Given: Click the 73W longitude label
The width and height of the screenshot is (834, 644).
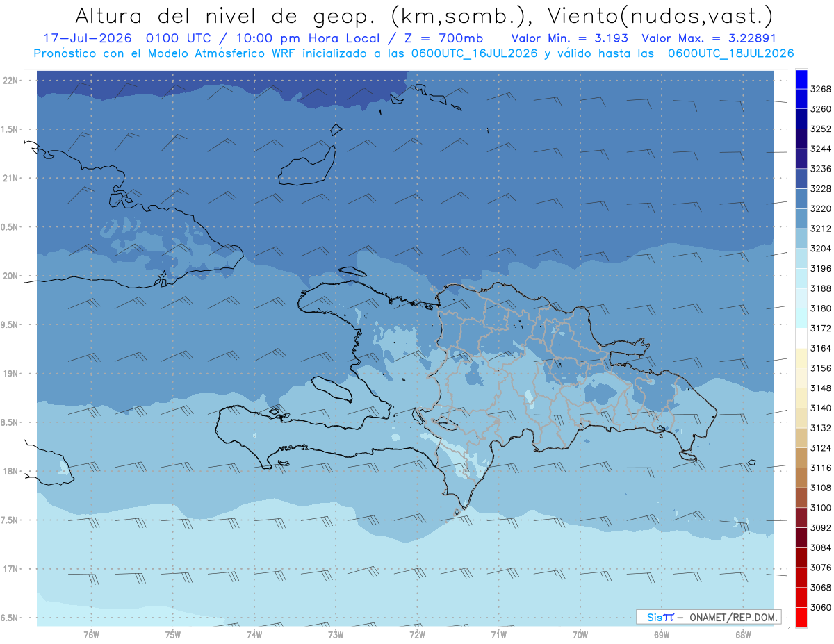Looking at the screenshot, I should (x=336, y=634).
